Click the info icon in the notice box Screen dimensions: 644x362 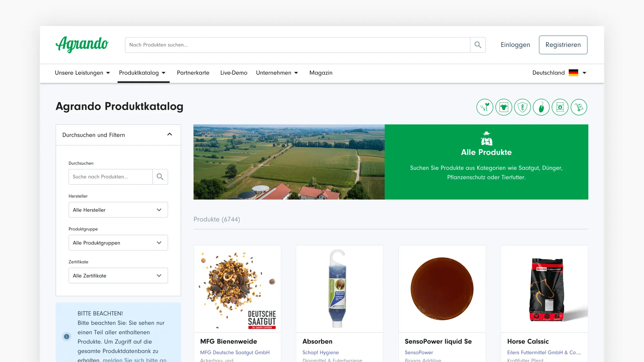[x=67, y=337]
